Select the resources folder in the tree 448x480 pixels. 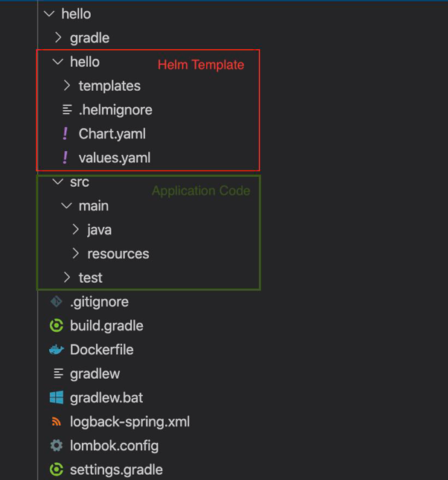point(118,254)
